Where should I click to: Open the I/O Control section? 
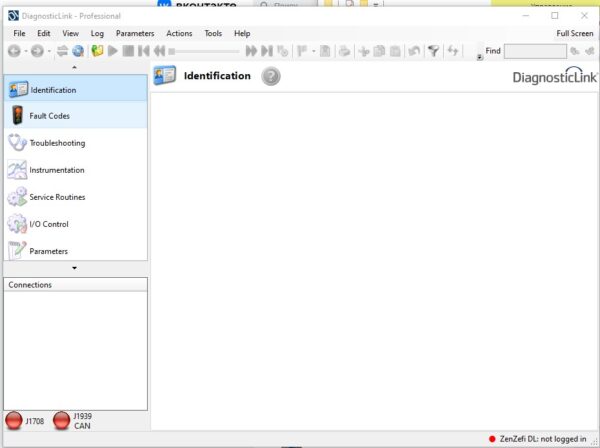48,224
